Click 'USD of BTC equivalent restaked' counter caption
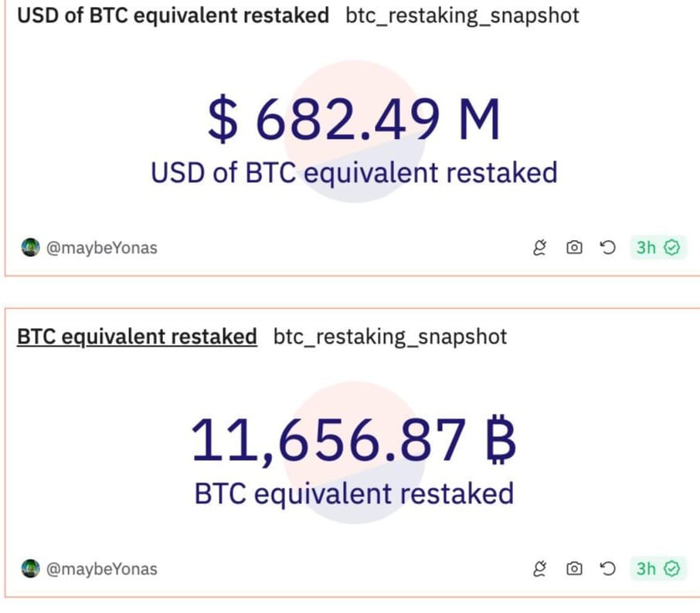Image resolution: width=700 pixels, height=613 pixels. [354, 172]
